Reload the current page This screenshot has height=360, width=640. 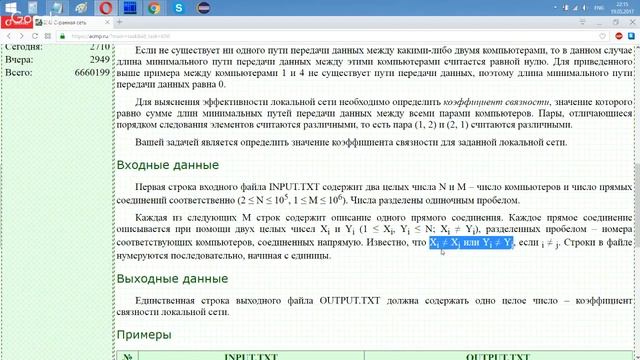click(35, 36)
